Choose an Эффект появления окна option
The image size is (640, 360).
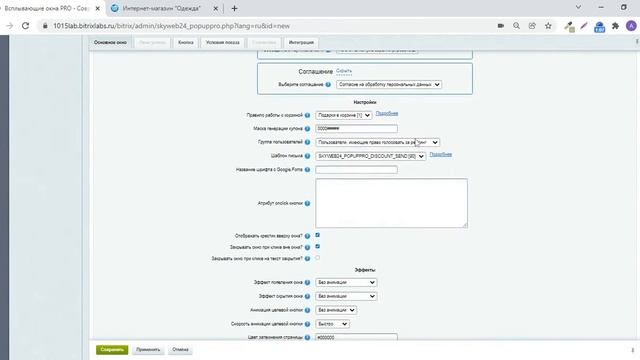coord(346,282)
